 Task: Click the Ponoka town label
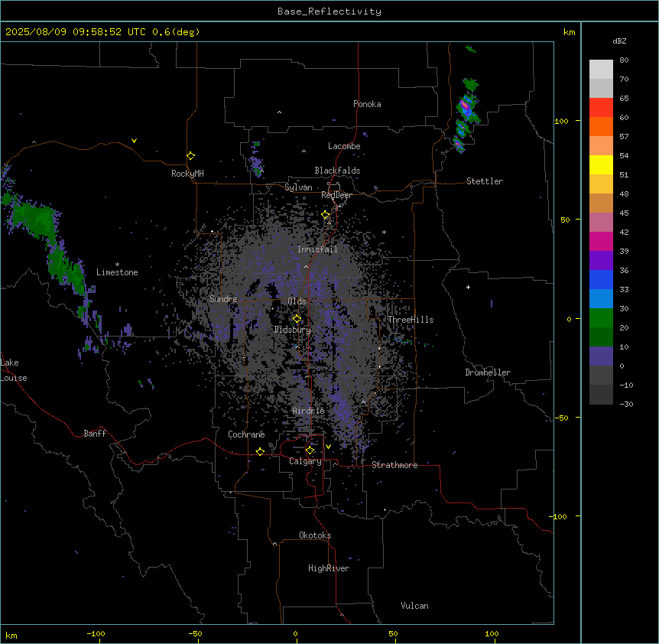pos(367,104)
